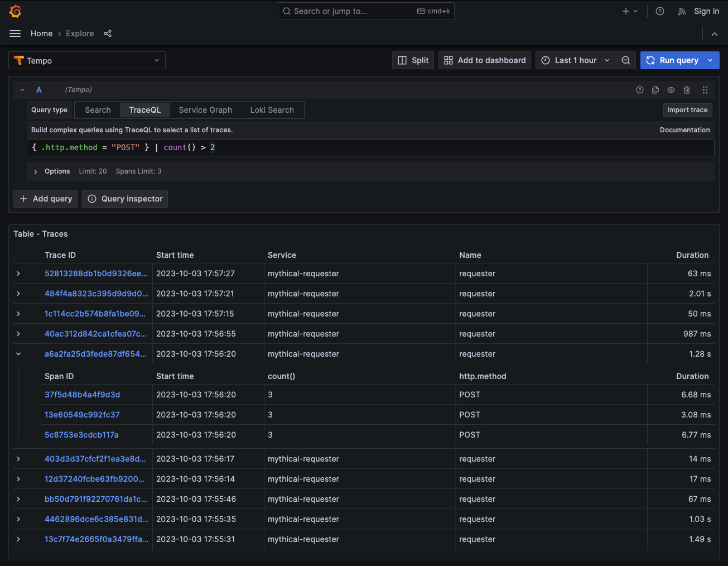728x566 pixels.
Task: Remove the query via the trash icon
Action: point(687,89)
